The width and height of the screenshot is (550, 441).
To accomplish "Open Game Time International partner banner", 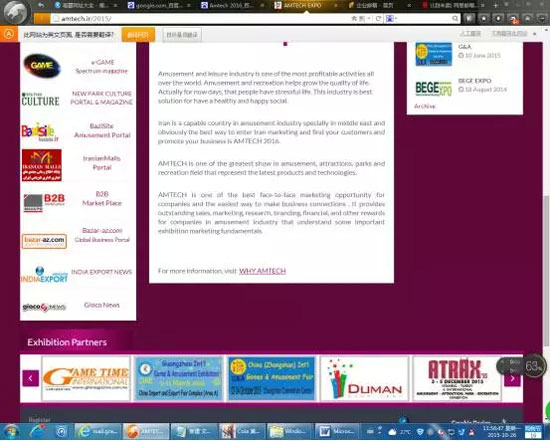I will 86,378.
